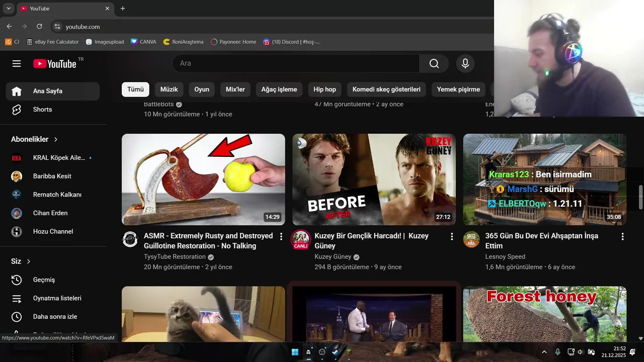Viewport: 644px width, 362px height.
Task: Open the Discord bookmark
Action: pos(291,42)
